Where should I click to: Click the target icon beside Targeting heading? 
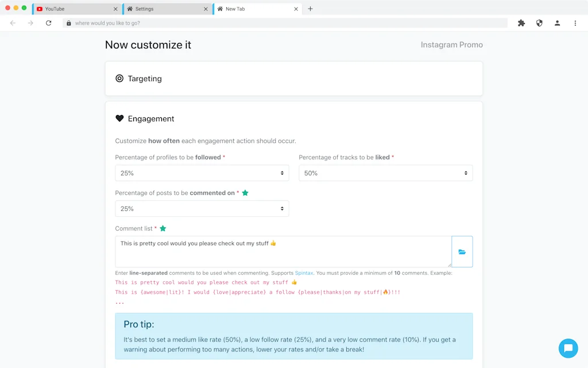point(120,79)
